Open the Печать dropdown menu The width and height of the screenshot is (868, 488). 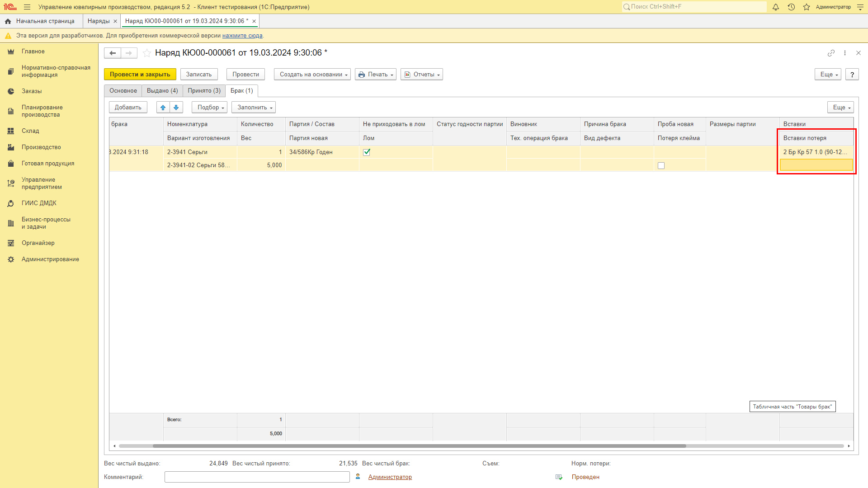(x=376, y=75)
